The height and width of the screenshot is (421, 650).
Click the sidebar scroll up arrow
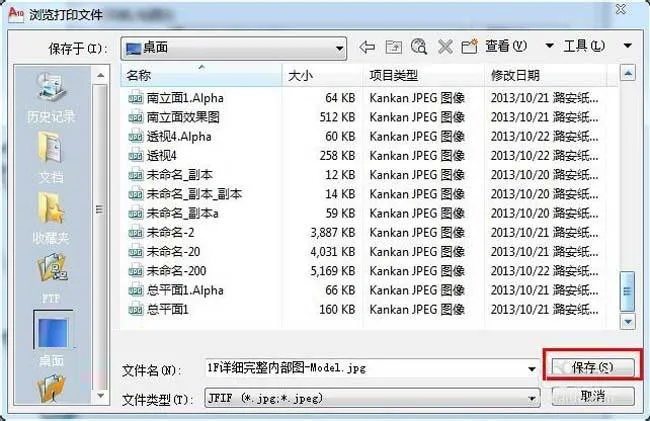(100, 75)
